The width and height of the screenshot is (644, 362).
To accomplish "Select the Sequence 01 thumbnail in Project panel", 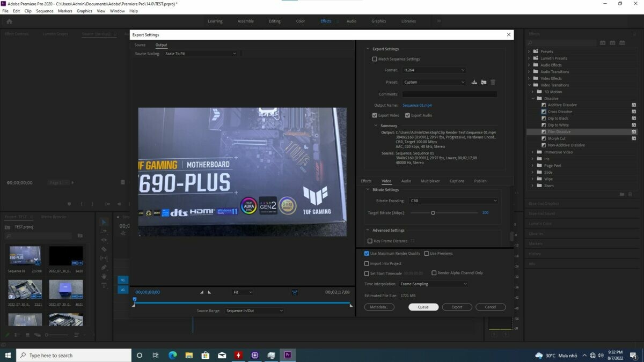I will 25,256.
